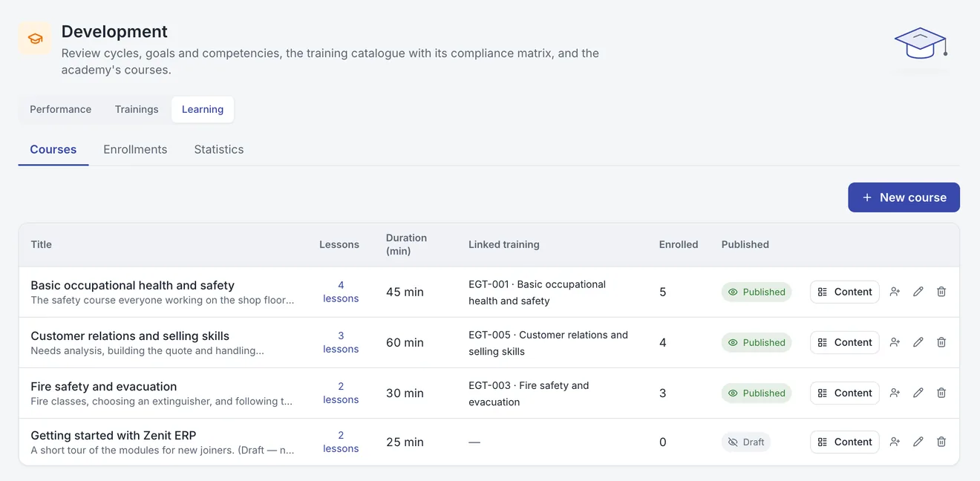This screenshot has height=481, width=980.
Task: Click linked training EGT-001 cell
Action: pos(538,292)
